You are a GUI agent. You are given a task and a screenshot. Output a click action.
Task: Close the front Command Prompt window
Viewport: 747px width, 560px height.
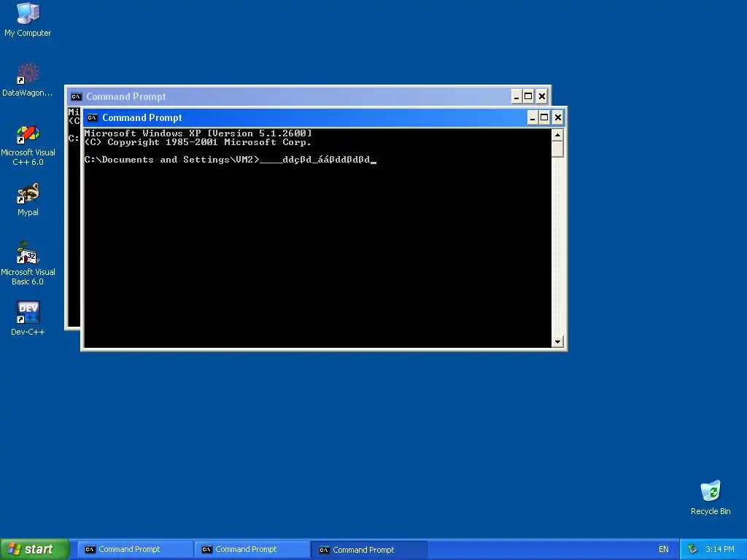click(557, 117)
